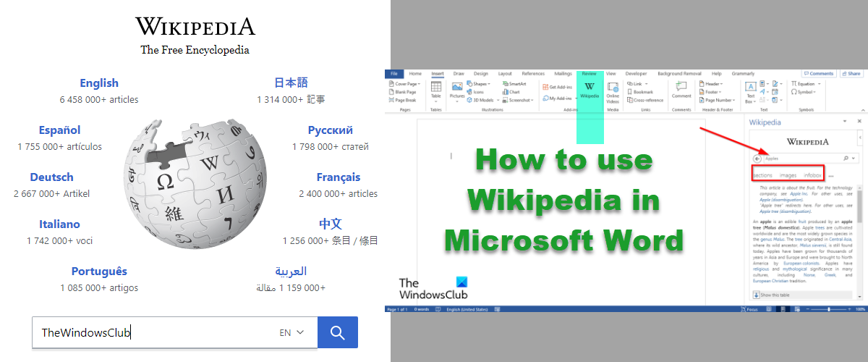Click the search icon in Wikipedia pane
The width and height of the screenshot is (868, 362).
pyautogui.click(x=846, y=158)
